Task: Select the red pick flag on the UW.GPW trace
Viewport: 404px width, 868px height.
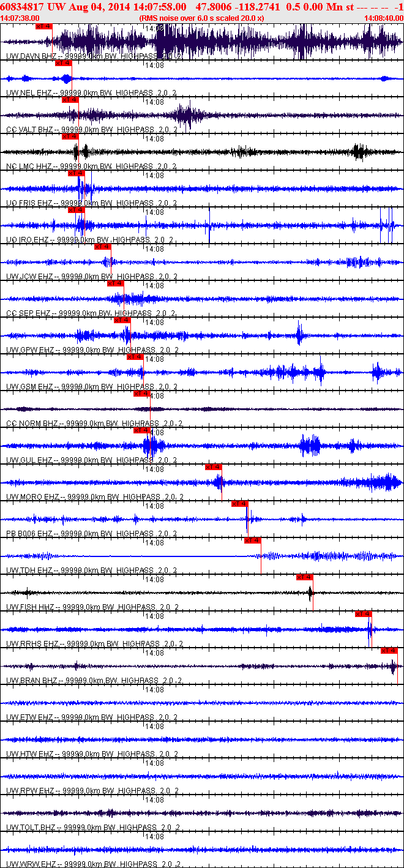Action: click(x=122, y=320)
